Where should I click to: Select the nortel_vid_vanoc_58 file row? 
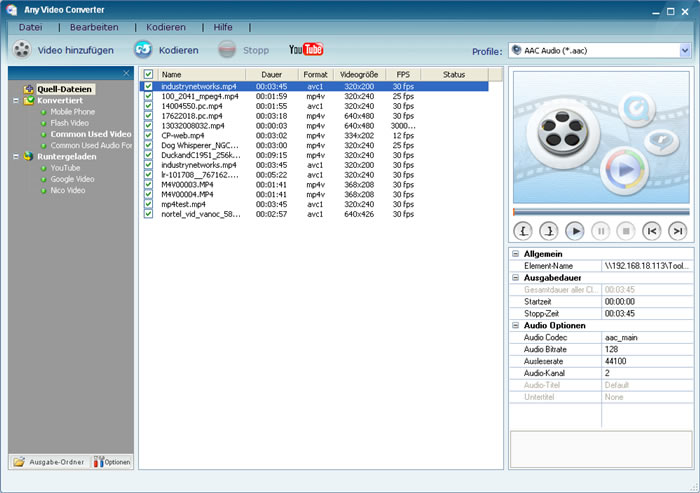314,214
